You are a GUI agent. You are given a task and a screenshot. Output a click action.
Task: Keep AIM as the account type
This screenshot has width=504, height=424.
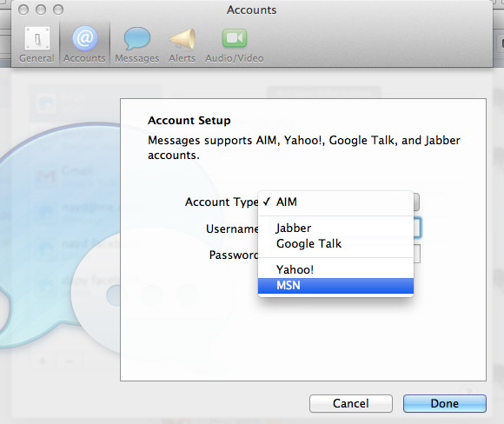[335, 202]
